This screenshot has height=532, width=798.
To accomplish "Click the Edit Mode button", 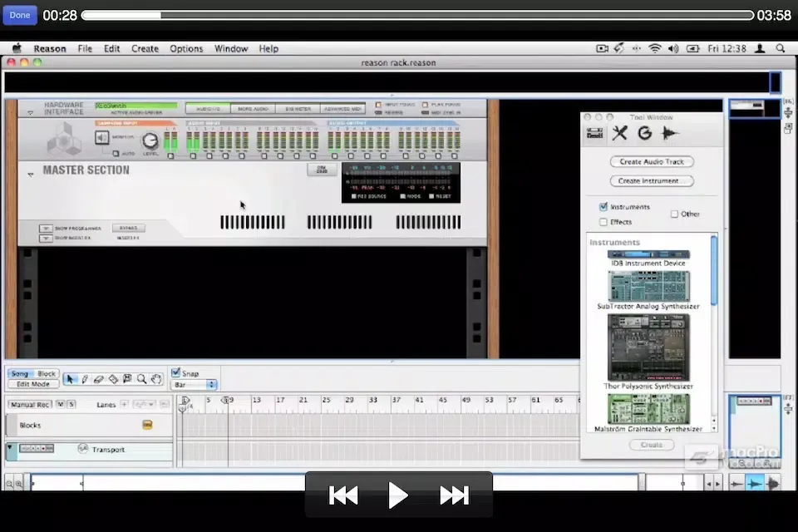I will pos(33,384).
